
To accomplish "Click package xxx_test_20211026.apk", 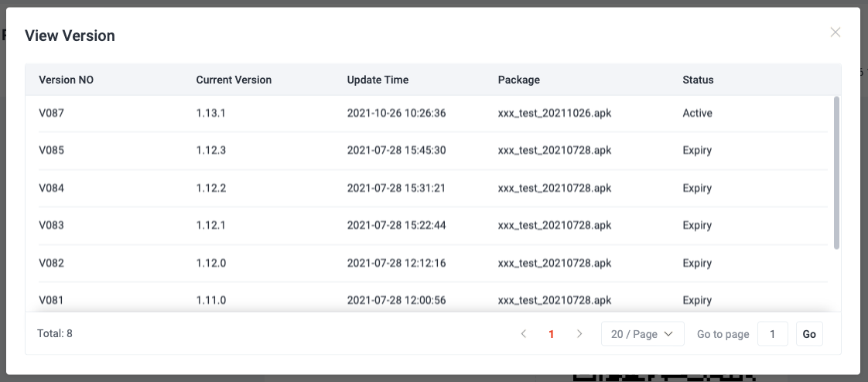I will click(x=555, y=113).
